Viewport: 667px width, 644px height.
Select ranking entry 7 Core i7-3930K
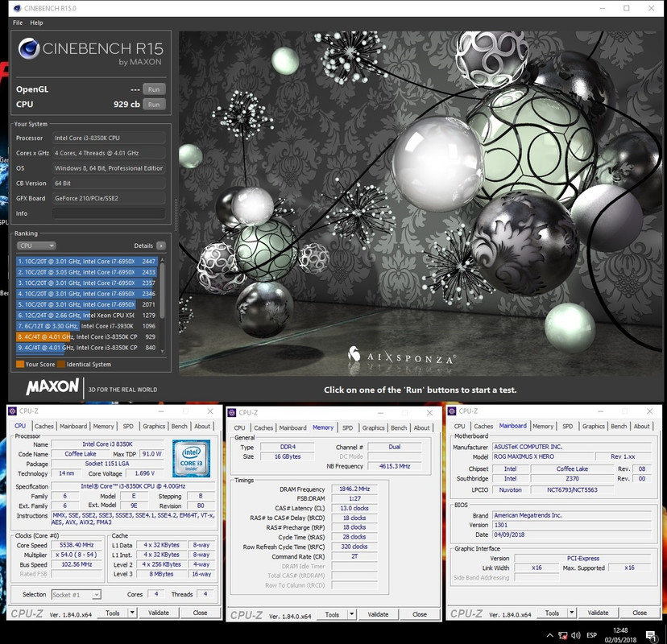[87, 326]
